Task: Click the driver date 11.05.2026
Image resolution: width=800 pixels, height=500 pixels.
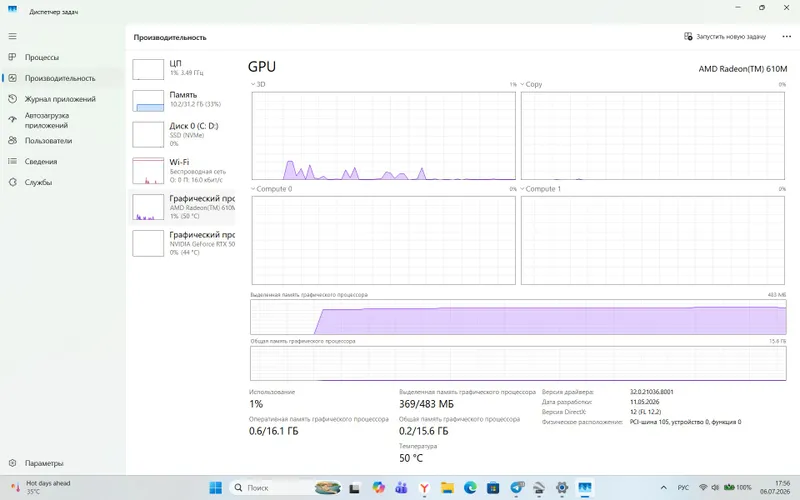Action: click(644, 402)
